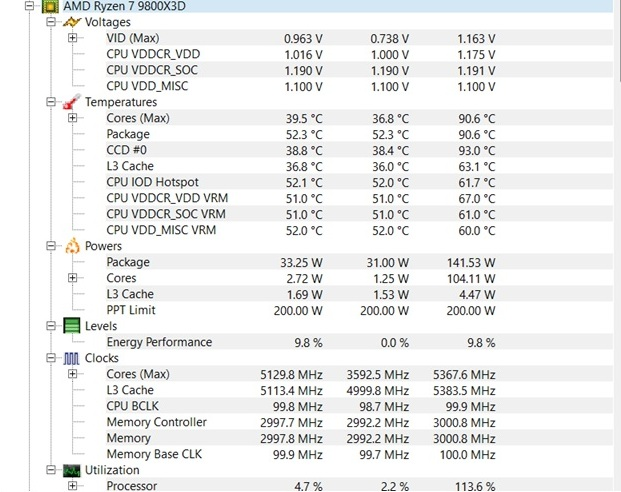Collapse the Temperatures section
This screenshot has width=621, height=492.
51,102
